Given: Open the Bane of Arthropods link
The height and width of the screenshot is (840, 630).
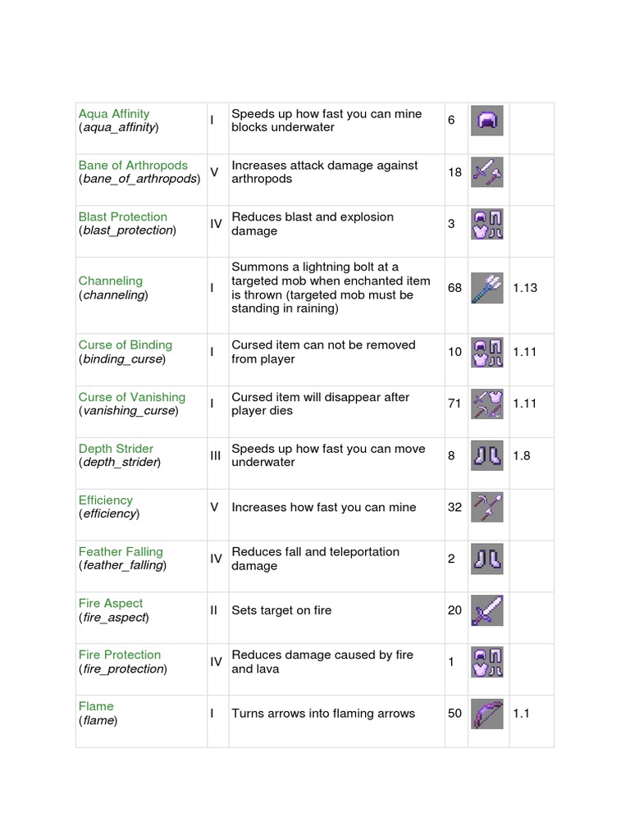Looking at the screenshot, I should (133, 166).
